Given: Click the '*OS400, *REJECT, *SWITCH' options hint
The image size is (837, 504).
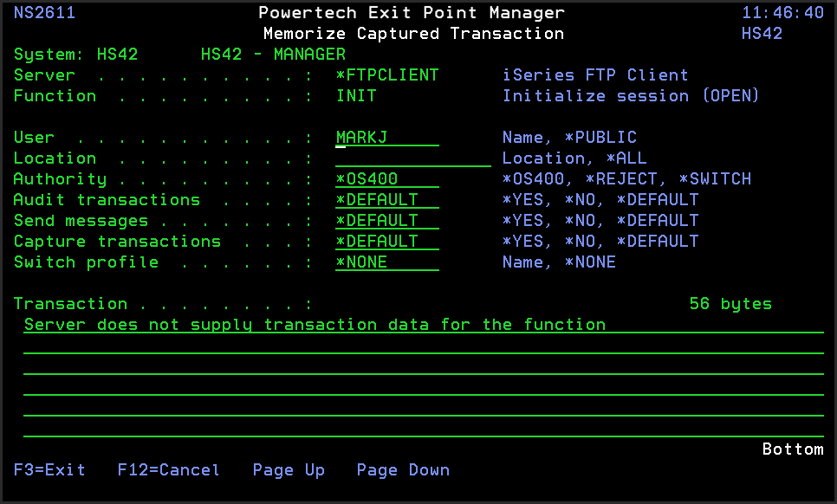Looking at the screenshot, I should (x=626, y=179).
